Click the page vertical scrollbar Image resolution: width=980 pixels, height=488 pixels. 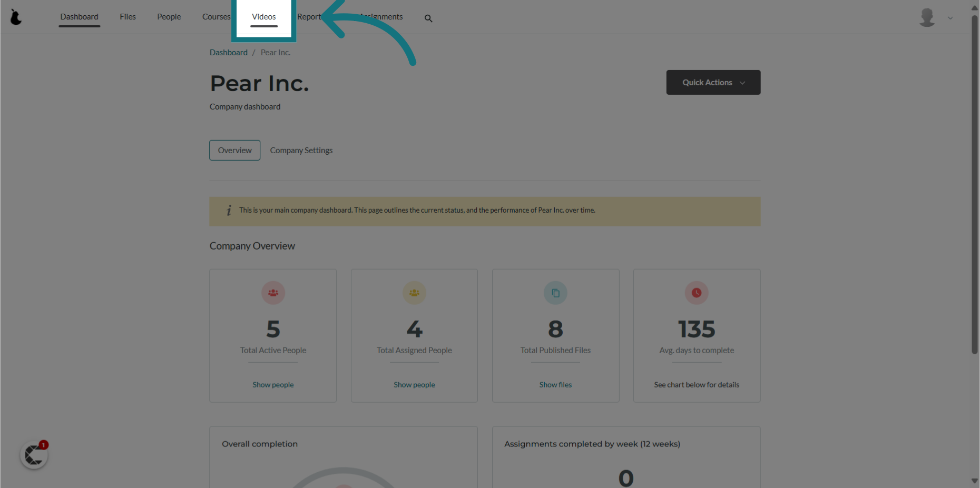click(975, 184)
